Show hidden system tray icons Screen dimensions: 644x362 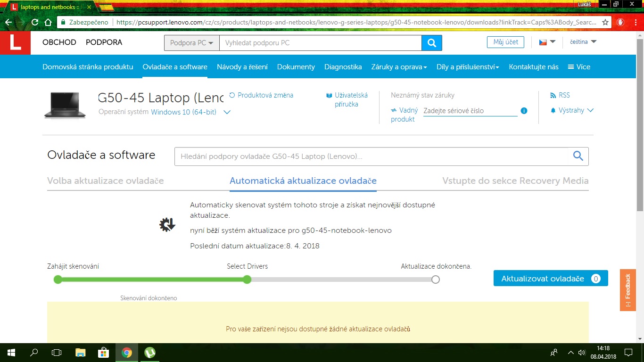[x=570, y=353]
